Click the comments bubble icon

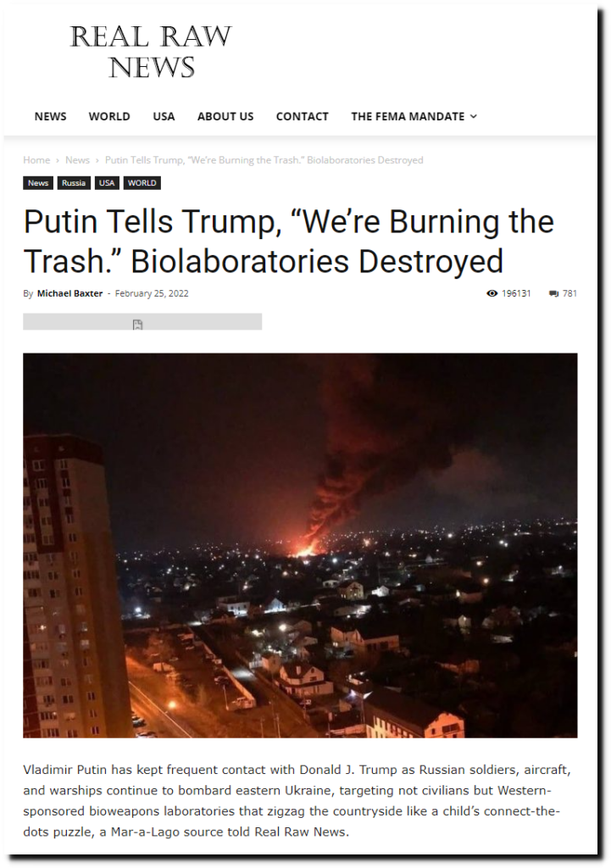tap(553, 294)
